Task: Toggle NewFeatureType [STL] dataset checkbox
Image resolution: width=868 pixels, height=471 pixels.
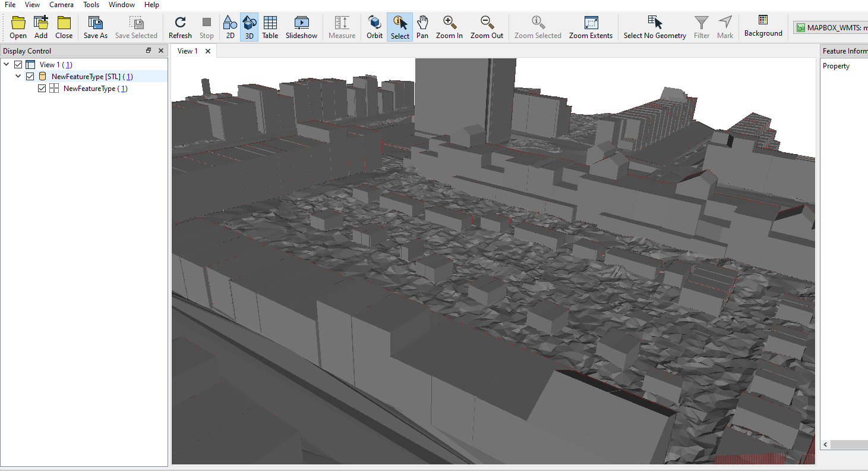Action: coord(30,76)
